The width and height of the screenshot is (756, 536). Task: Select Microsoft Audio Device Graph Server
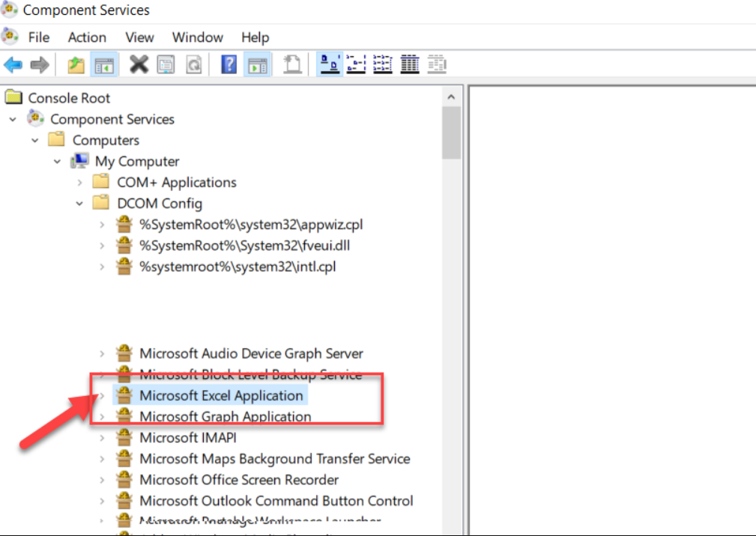click(x=251, y=353)
